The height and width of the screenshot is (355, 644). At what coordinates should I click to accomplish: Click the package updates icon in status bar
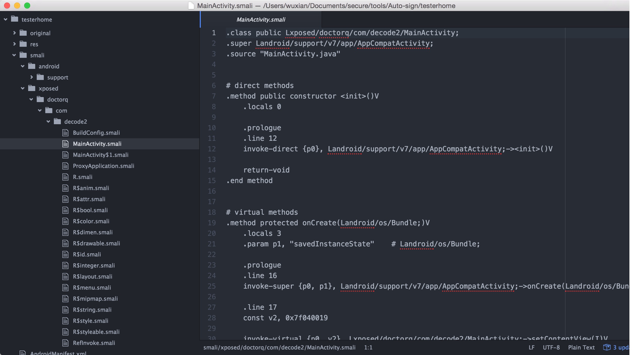[607, 347]
